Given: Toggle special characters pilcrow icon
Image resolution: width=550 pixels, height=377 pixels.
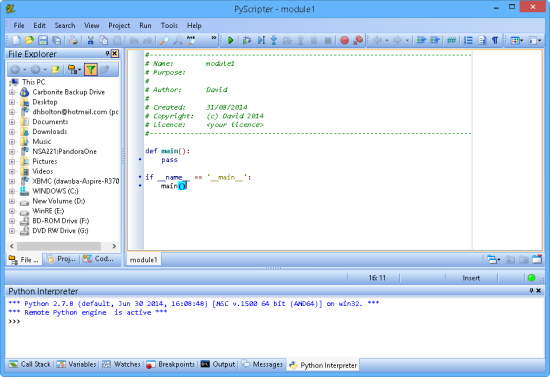Looking at the screenshot, I should (495, 41).
